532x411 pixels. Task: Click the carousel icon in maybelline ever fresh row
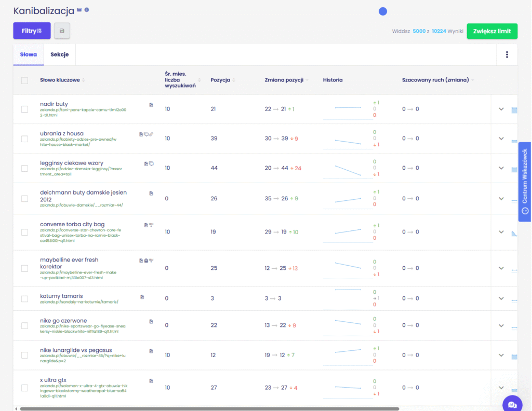pos(151,260)
